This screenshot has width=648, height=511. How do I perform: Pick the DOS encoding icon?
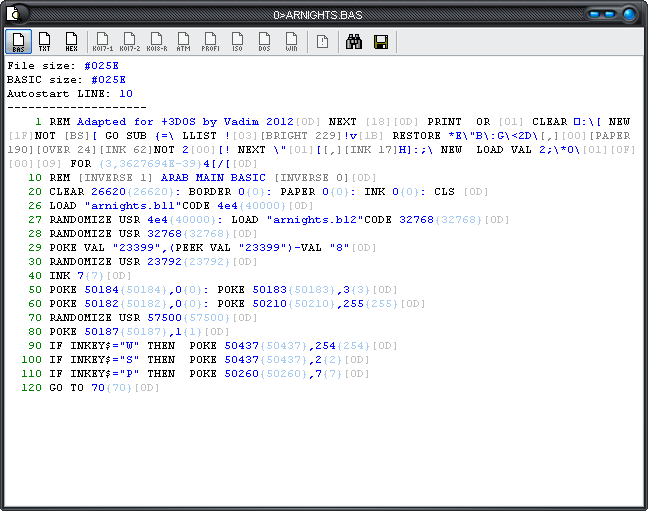pyautogui.click(x=265, y=41)
